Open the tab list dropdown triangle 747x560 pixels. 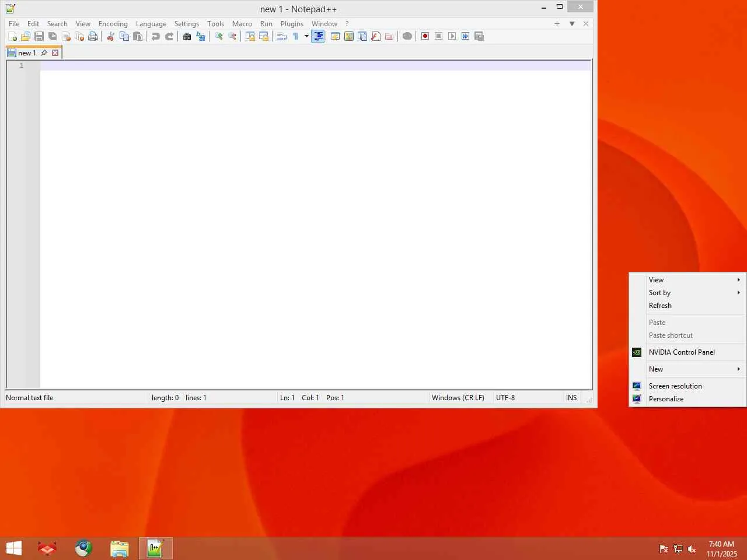pyautogui.click(x=572, y=24)
